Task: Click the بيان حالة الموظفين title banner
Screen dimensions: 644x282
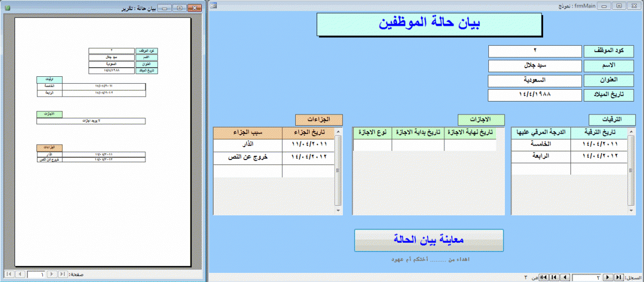Action: tap(429, 23)
